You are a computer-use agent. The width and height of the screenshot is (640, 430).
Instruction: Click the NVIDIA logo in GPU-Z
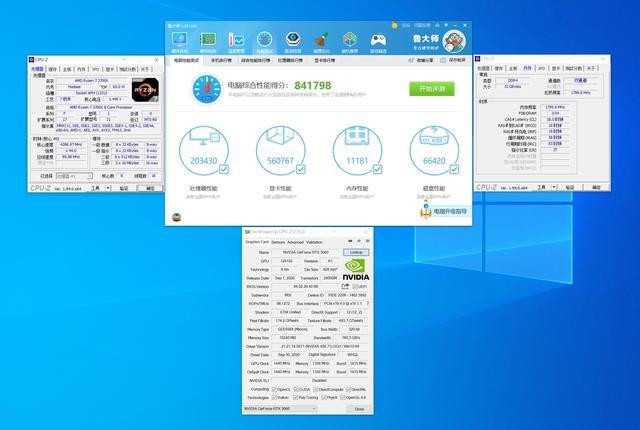click(x=356, y=270)
